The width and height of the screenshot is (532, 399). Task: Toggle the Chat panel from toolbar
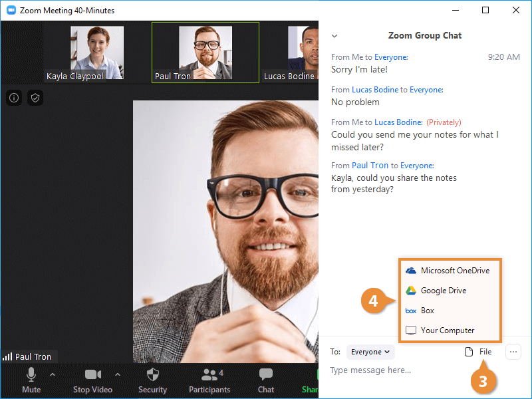(266, 380)
